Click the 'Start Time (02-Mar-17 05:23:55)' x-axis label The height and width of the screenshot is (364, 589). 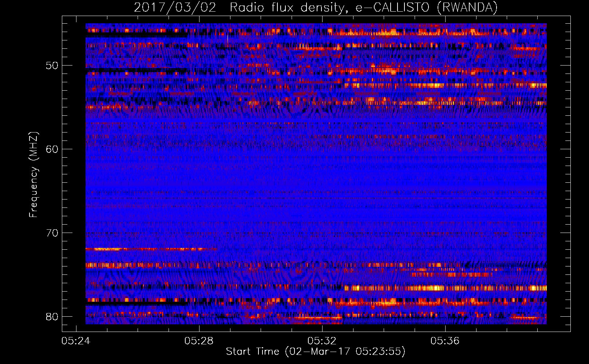(316, 352)
